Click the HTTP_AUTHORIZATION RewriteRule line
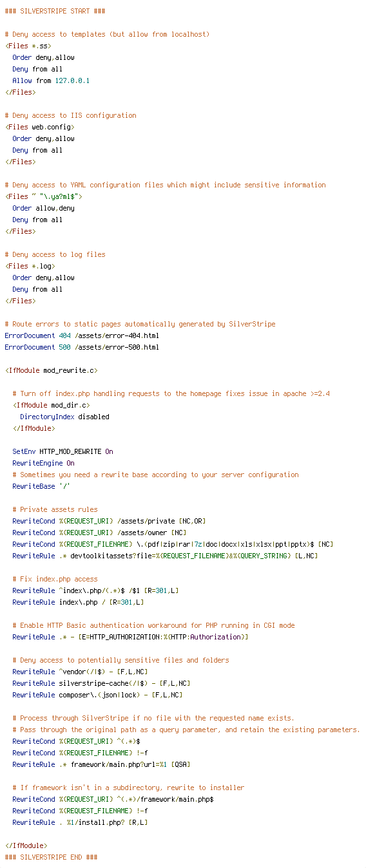The width and height of the screenshot is (366, 868). [x=130, y=637]
